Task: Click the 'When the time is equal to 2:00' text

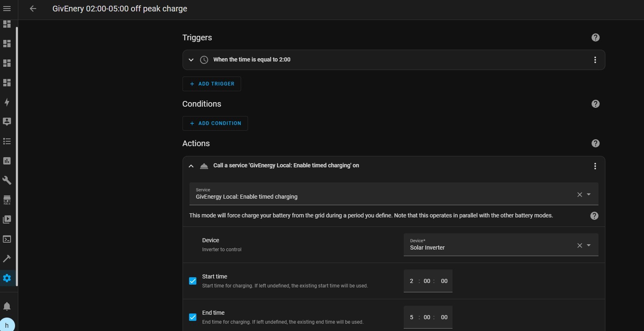Action: (x=252, y=59)
